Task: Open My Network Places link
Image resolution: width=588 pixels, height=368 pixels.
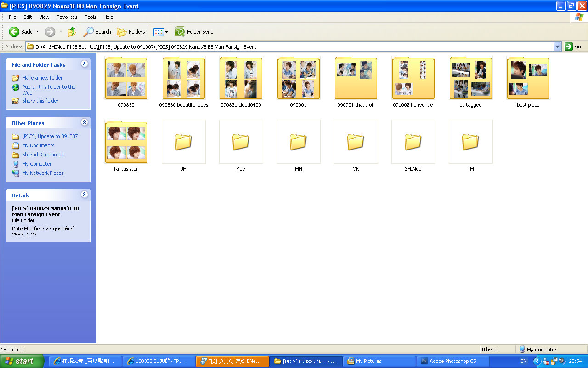Action: click(43, 173)
